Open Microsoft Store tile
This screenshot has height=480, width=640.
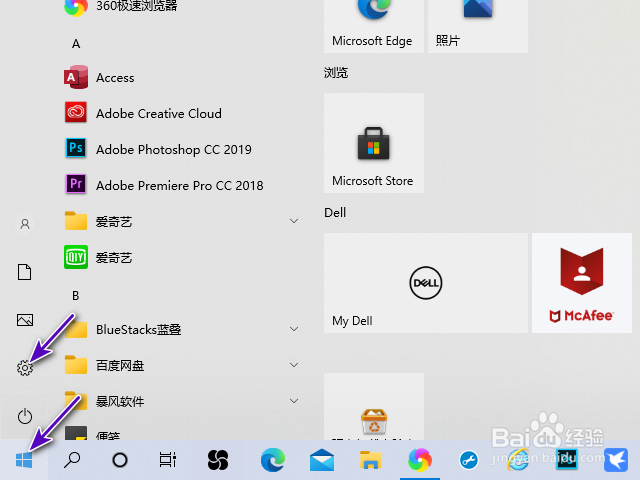[373, 143]
